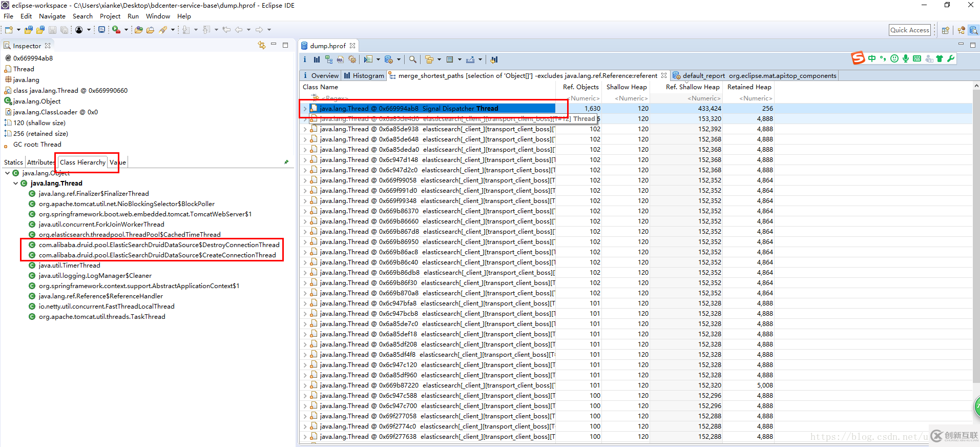Open the Navigate menu
This screenshot has width=980, height=447.
(x=52, y=16)
